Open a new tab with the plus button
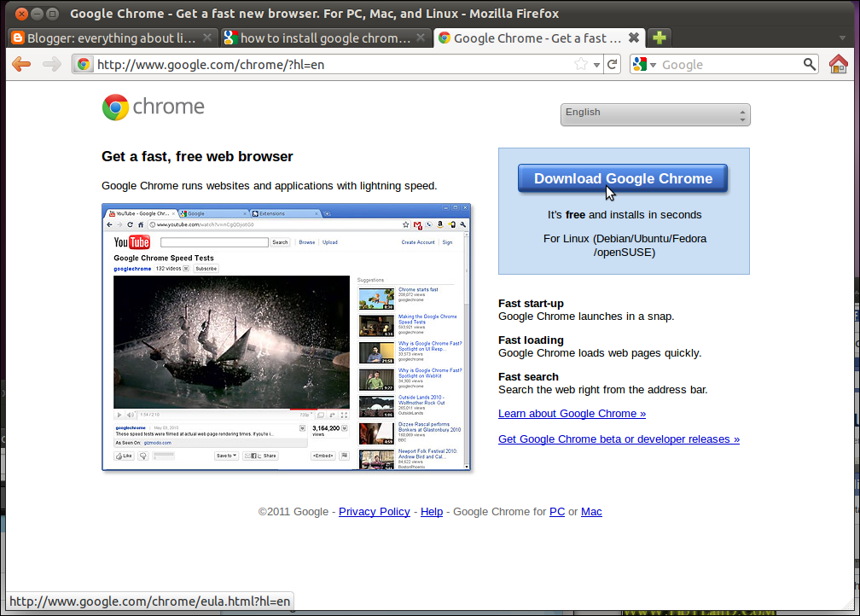Image resolution: width=860 pixels, height=616 pixels. tap(660, 38)
